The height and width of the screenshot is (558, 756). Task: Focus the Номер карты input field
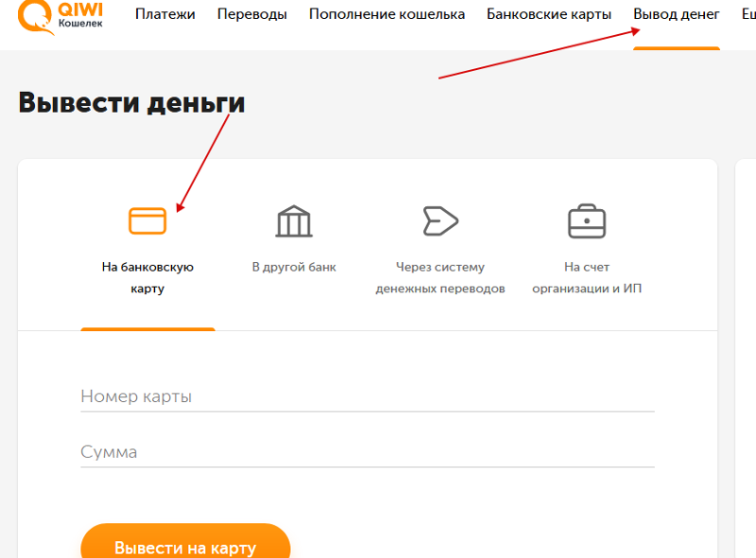[368, 397]
